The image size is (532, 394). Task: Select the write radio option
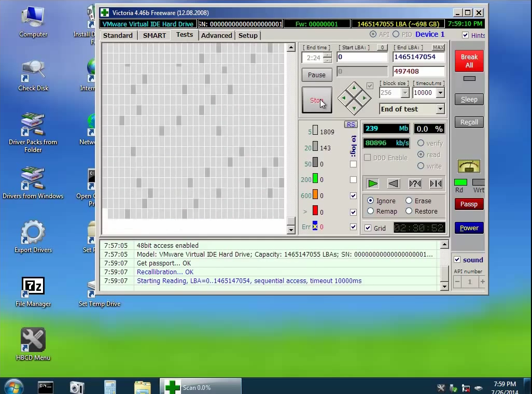(421, 165)
